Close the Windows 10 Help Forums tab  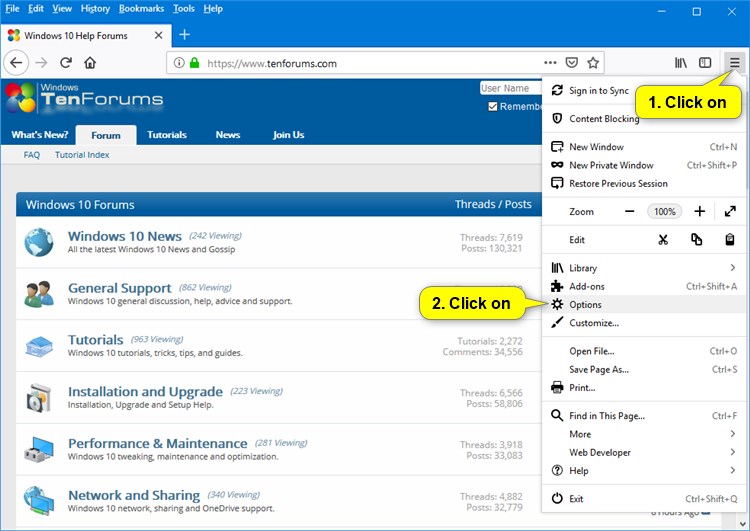click(x=158, y=35)
